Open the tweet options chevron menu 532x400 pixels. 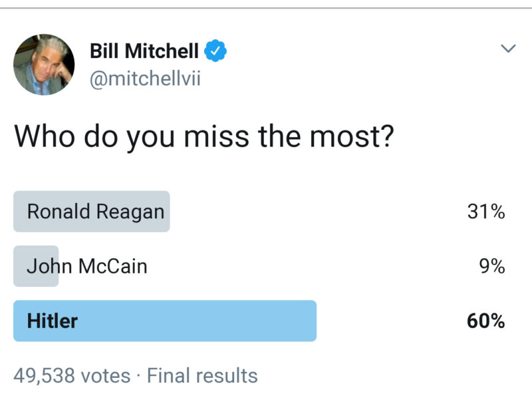508,49
